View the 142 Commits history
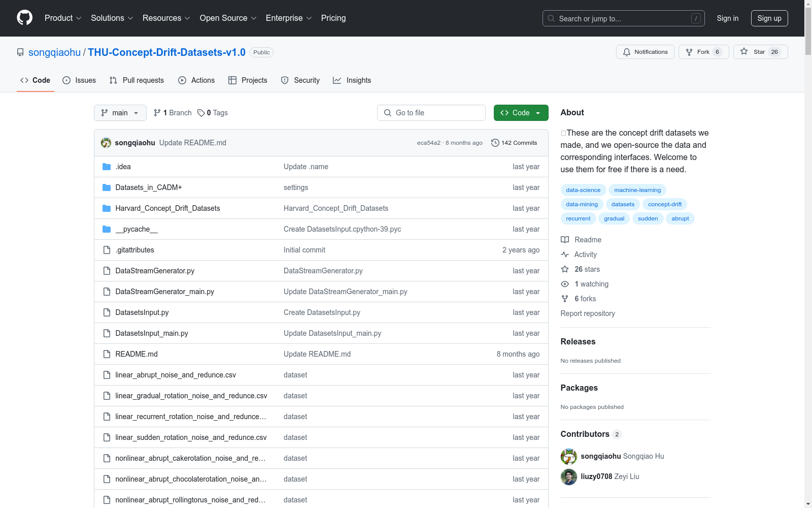Screen dimensions: 812x508 pyautogui.click(x=514, y=143)
